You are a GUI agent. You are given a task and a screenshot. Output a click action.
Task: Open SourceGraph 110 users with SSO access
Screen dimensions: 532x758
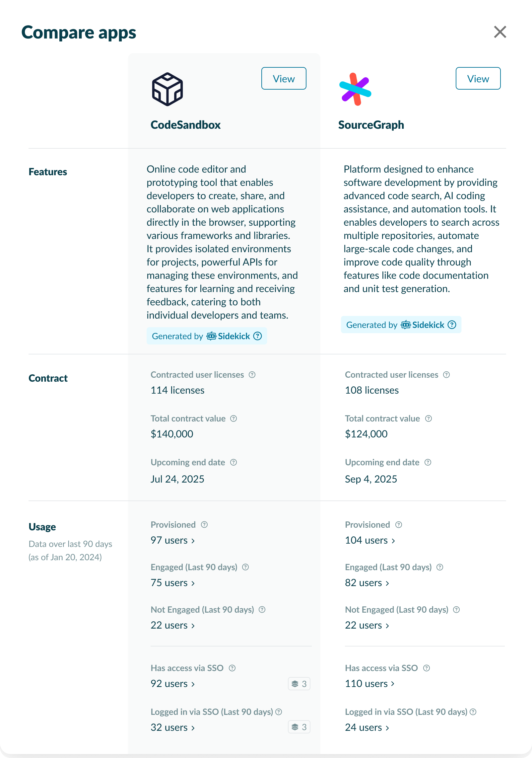(x=369, y=684)
